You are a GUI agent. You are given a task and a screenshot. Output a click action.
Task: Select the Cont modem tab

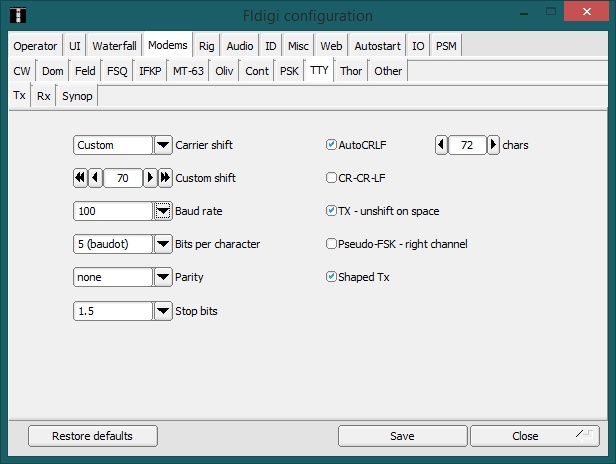coord(257,71)
